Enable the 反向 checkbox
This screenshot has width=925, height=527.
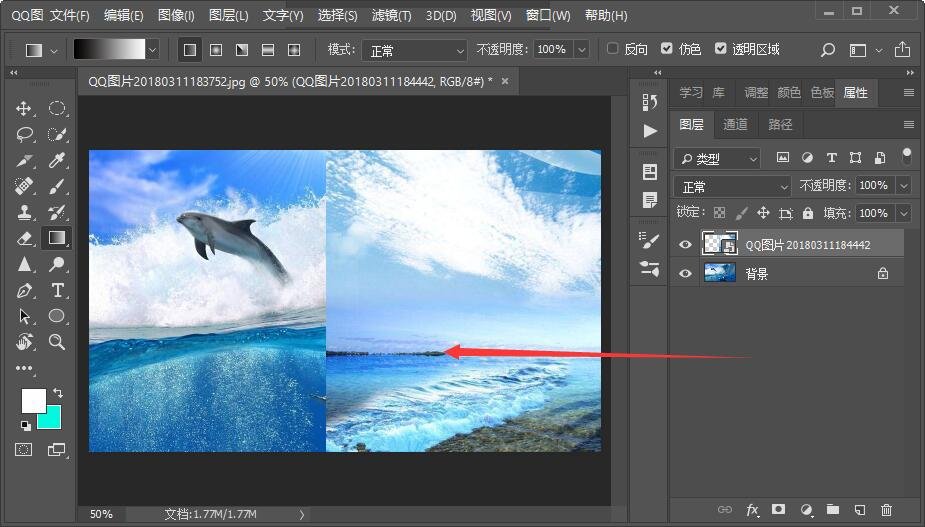point(612,48)
